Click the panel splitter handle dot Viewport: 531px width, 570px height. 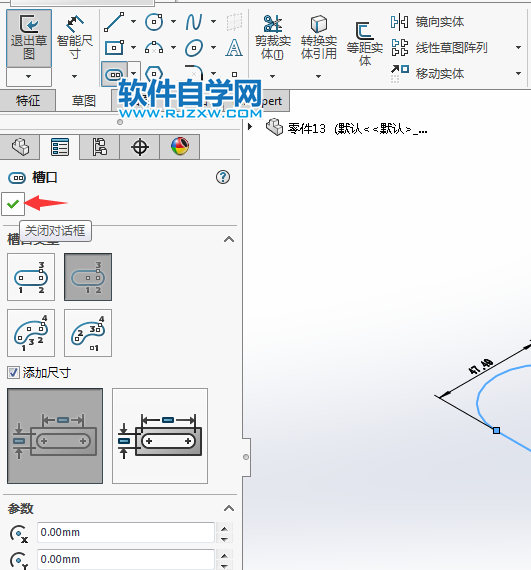click(x=246, y=457)
